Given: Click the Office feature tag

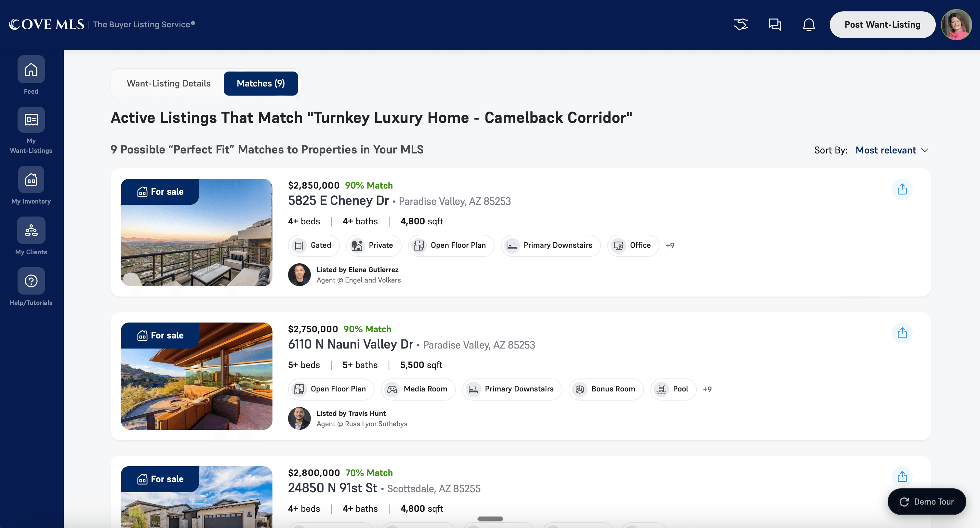Looking at the screenshot, I should coord(633,245).
